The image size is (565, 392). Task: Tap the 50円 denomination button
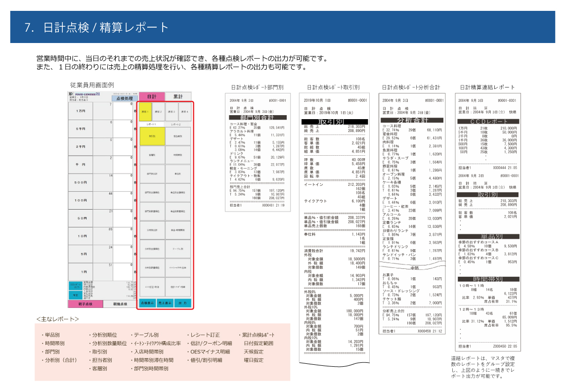(x=81, y=218)
